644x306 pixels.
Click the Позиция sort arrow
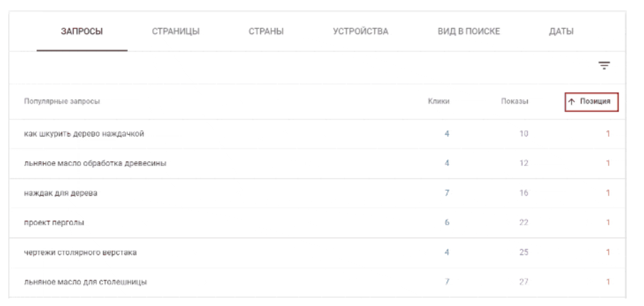(572, 102)
